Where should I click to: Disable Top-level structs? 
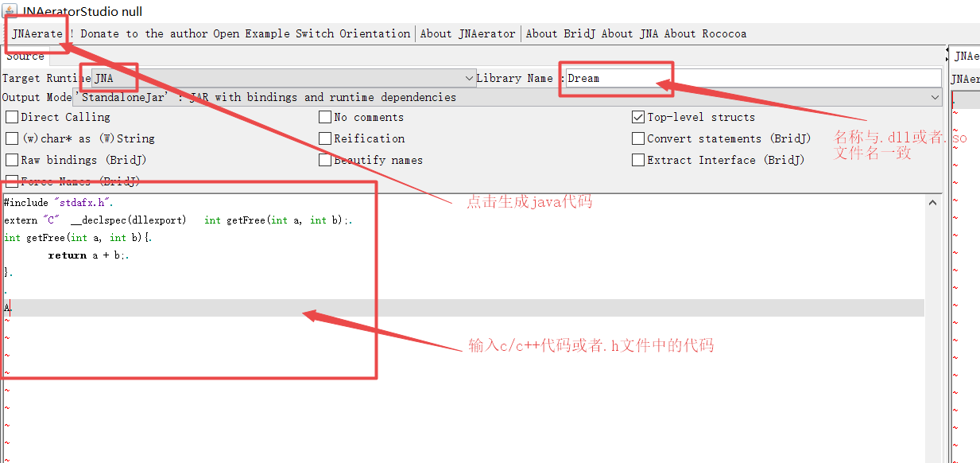[637, 117]
